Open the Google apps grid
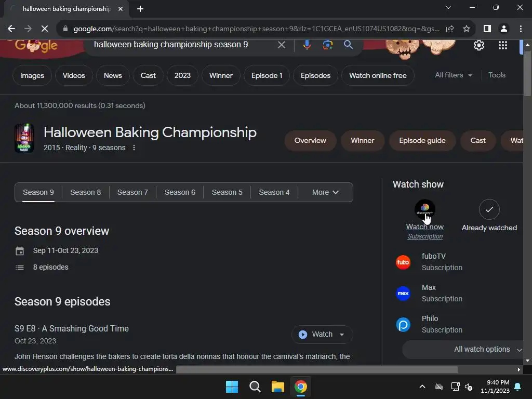The image size is (532, 399). [503, 45]
